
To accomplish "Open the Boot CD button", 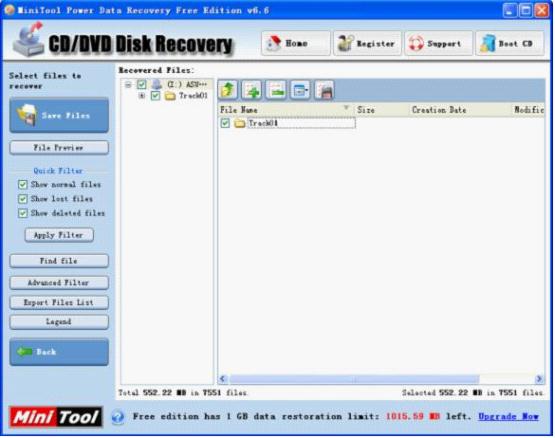I will (x=510, y=43).
